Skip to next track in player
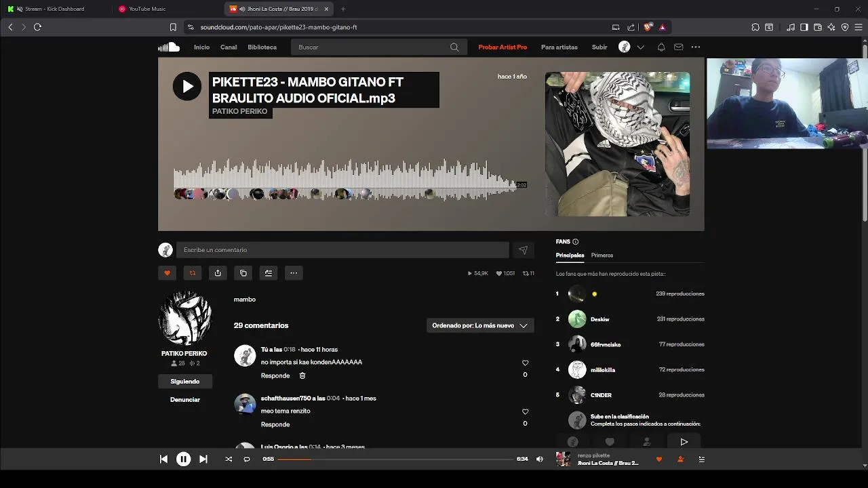This screenshot has width=868, height=488. coord(203,459)
